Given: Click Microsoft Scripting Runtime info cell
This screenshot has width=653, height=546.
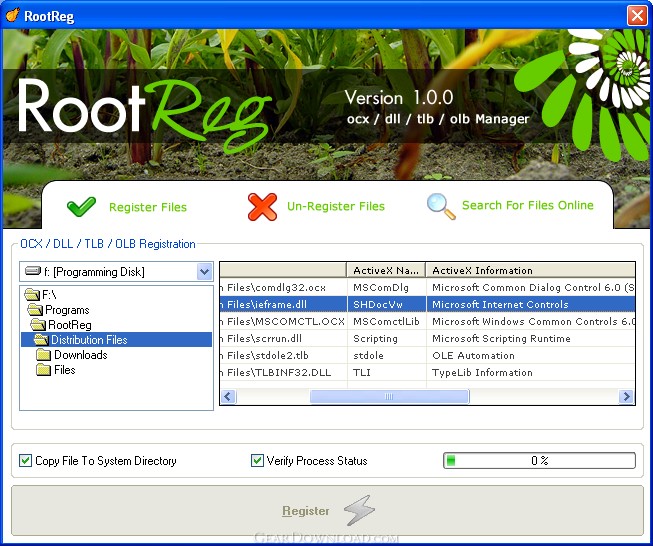Looking at the screenshot, I should 531,339.
